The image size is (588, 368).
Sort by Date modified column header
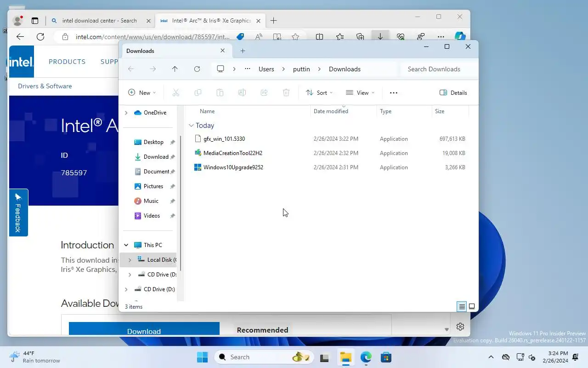tap(331, 111)
